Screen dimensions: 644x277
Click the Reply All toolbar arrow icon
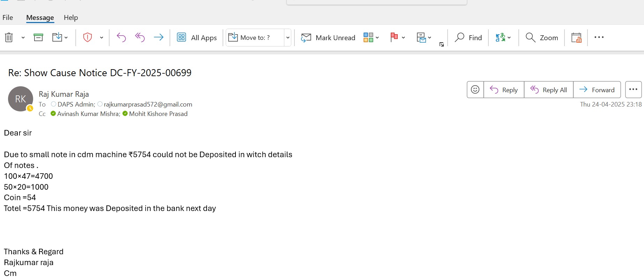pos(140,37)
